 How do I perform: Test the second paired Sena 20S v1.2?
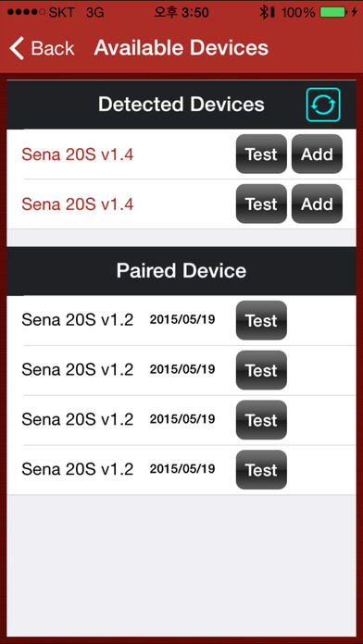(x=261, y=370)
